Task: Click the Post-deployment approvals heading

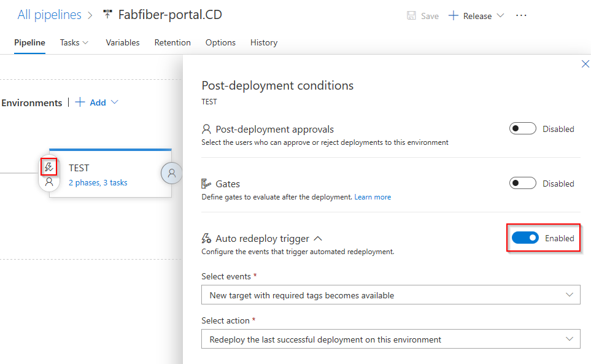Action: pos(274,130)
